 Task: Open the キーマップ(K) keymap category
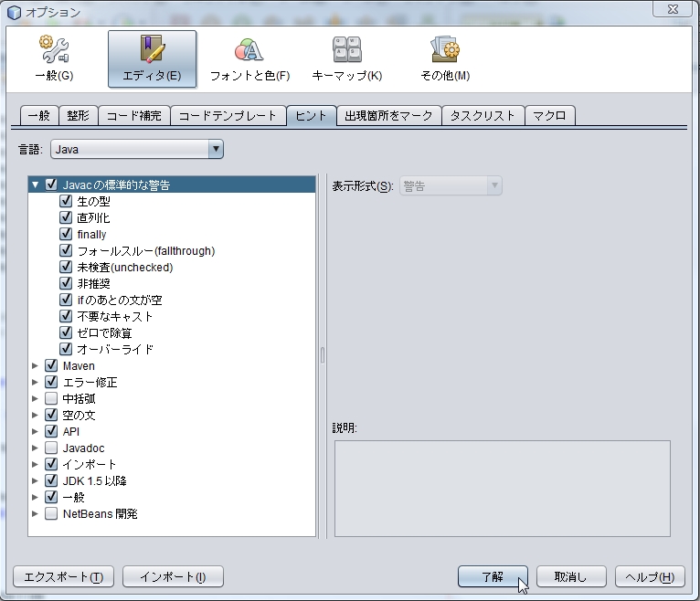(x=346, y=58)
